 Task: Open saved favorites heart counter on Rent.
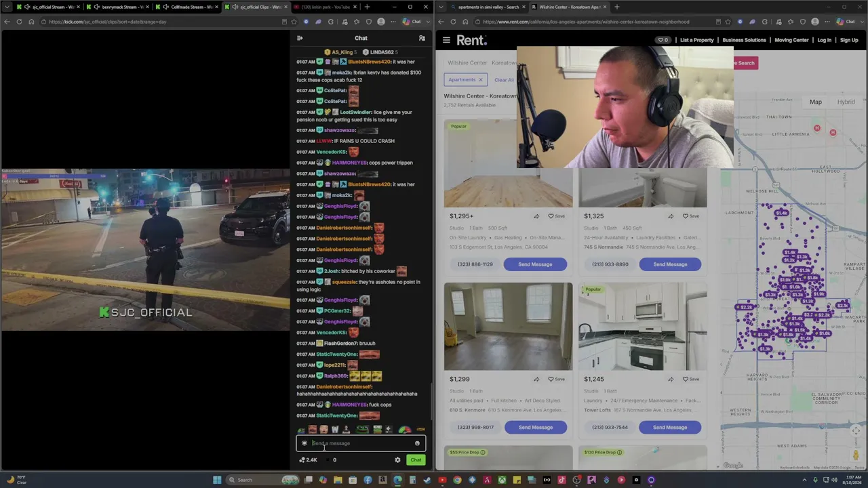[663, 40]
